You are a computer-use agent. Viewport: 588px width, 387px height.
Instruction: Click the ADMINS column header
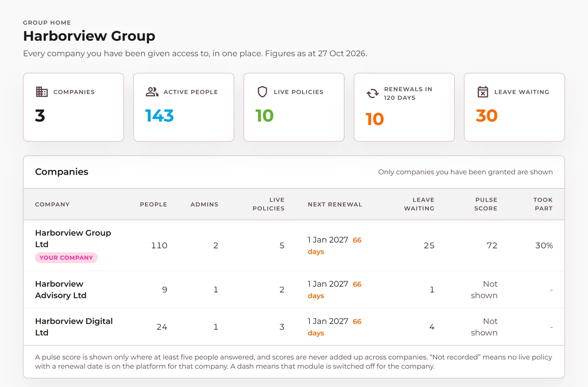tap(205, 204)
